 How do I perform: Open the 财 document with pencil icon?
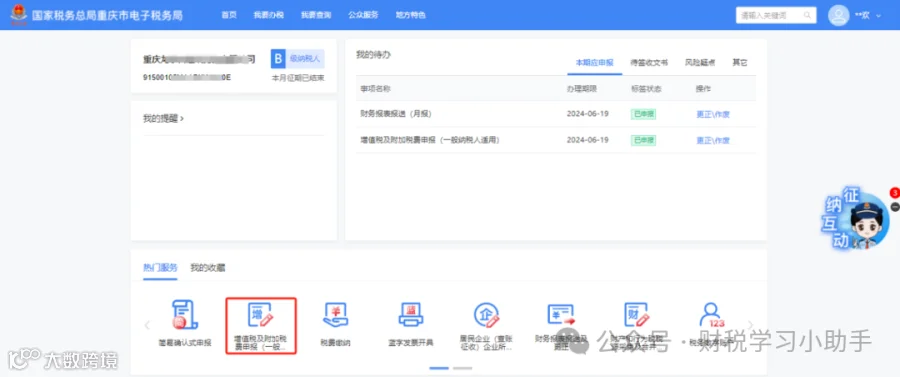tap(636, 314)
